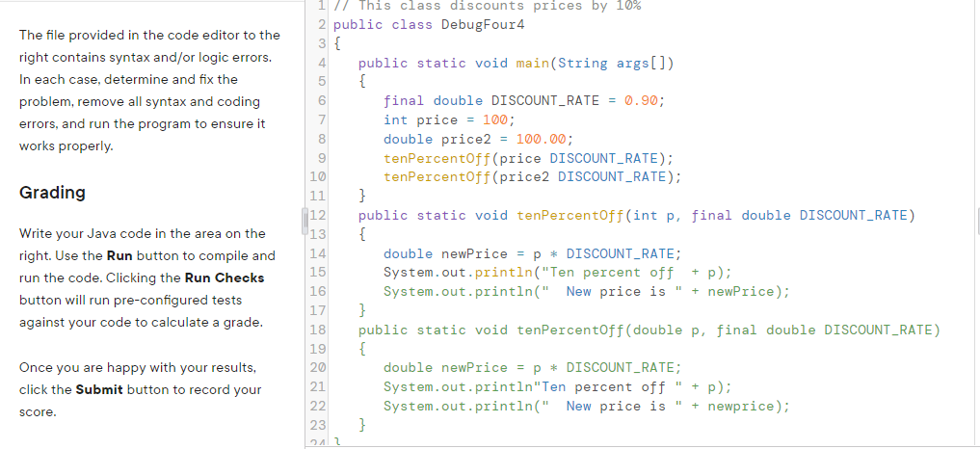The width and height of the screenshot is (980, 449).
Task: Click line number 18 in gutter
Action: click(317, 330)
